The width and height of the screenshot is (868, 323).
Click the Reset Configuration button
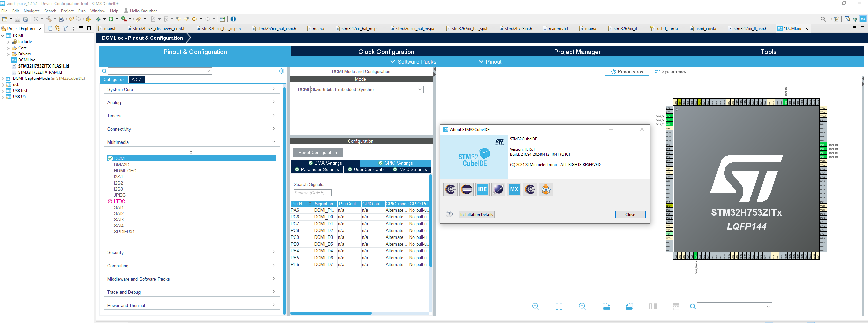(x=318, y=152)
